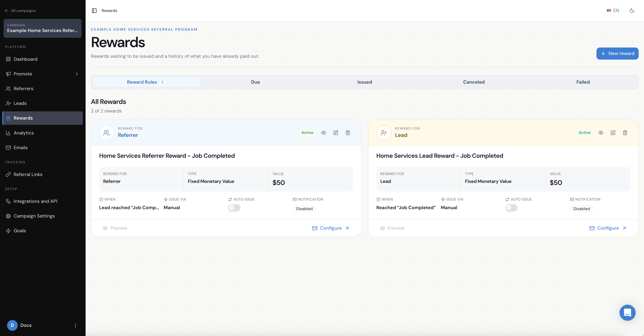Screen dimensions: 644x336
Task: Toggle the sidebar panel icon
Action: pyautogui.click(x=94, y=10)
